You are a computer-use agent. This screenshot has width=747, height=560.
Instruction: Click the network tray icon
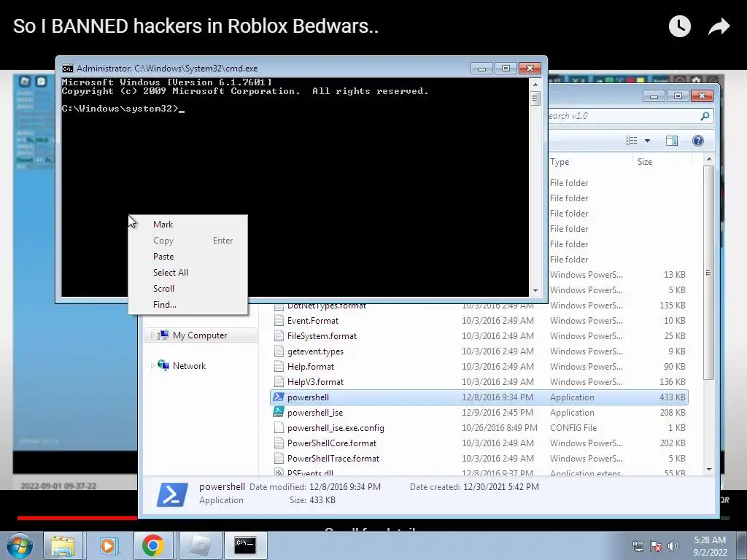tap(638, 546)
